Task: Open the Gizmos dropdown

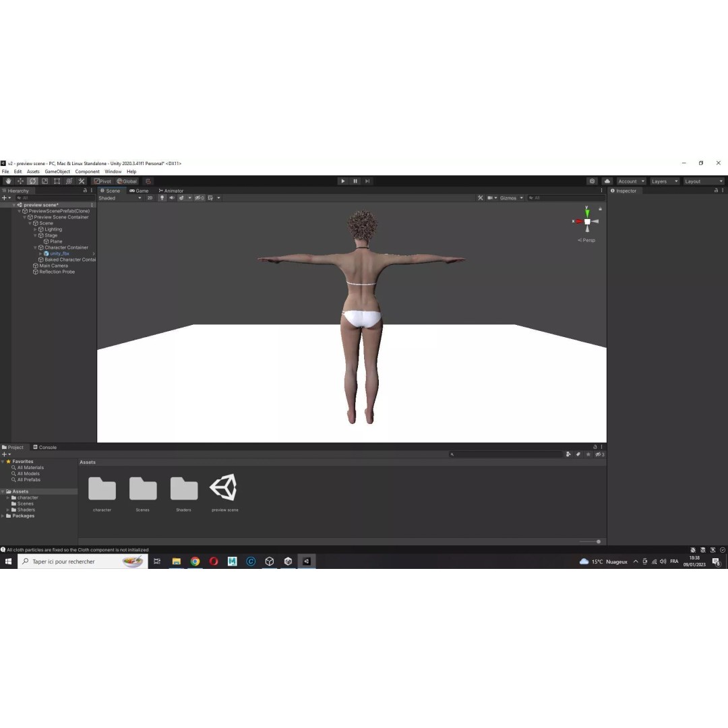Action: [512, 198]
